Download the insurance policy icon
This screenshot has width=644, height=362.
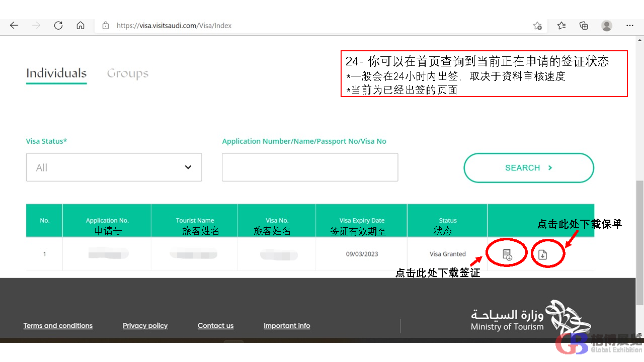(x=542, y=254)
